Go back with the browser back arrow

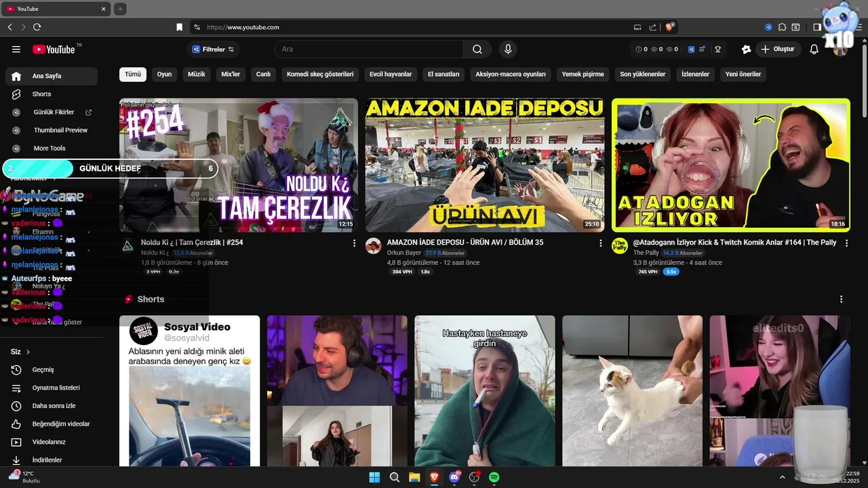(x=10, y=27)
